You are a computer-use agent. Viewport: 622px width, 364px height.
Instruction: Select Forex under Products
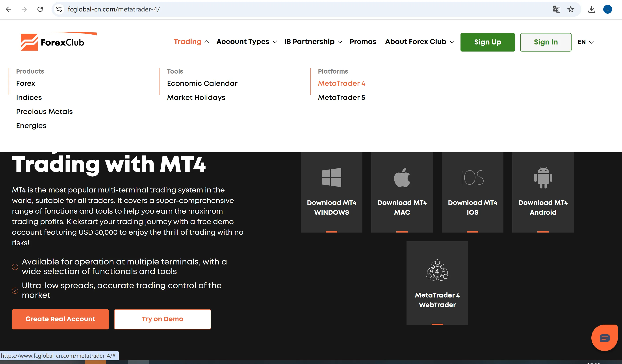[26, 83]
